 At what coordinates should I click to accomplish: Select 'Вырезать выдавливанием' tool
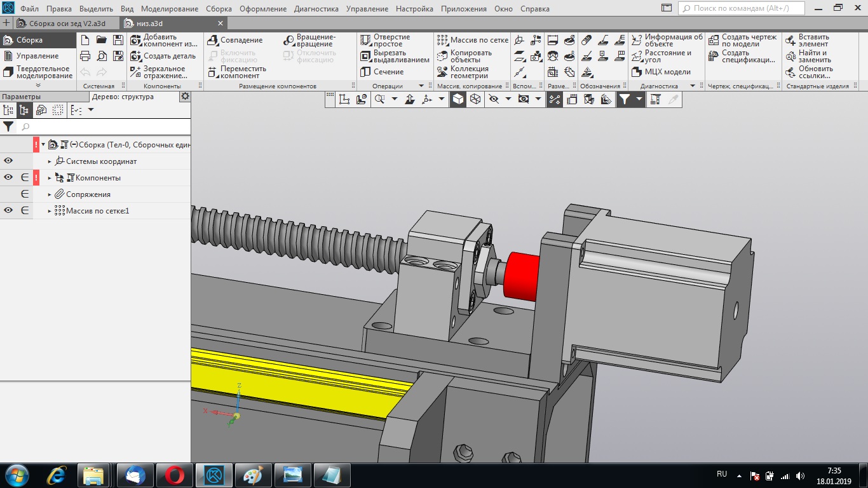coord(395,57)
